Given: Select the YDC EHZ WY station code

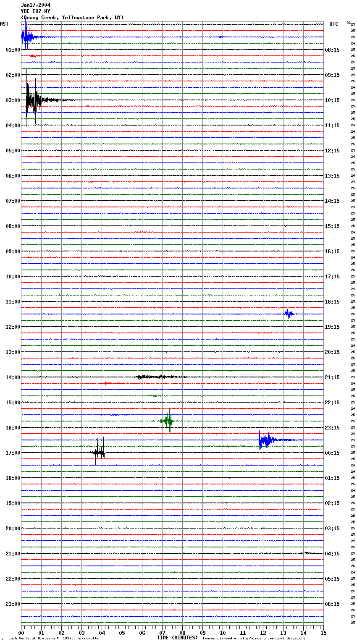Looking at the screenshot, I should pyautogui.click(x=35, y=11).
